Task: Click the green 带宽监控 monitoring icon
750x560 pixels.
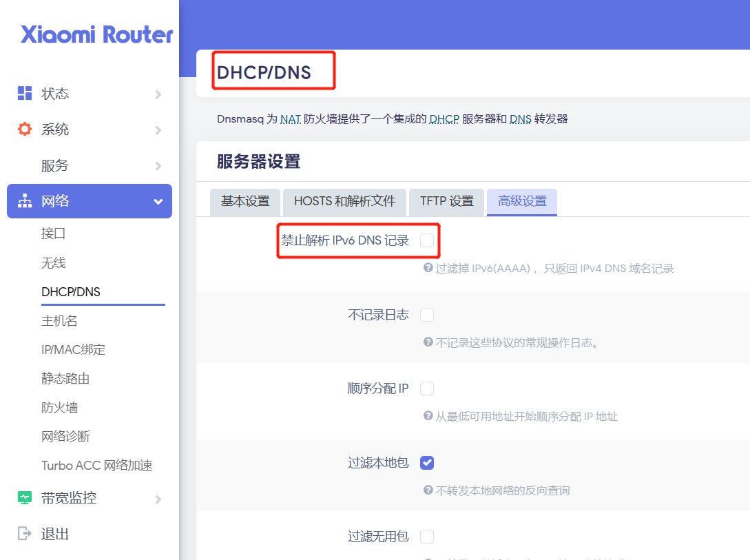Action: [x=24, y=499]
